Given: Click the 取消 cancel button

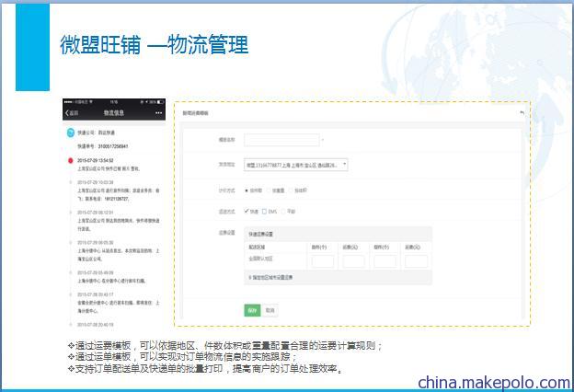Looking at the screenshot, I should pos(270,310).
